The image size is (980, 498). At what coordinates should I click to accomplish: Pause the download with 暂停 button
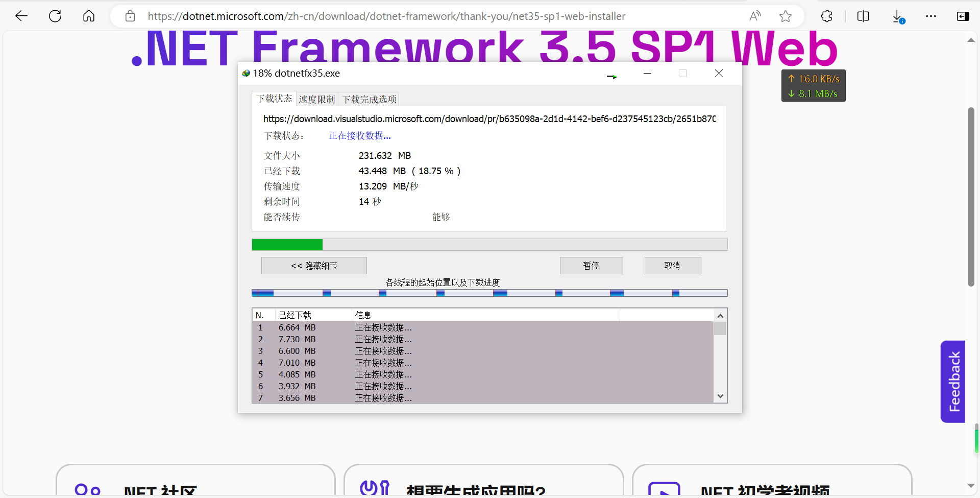[592, 266]
